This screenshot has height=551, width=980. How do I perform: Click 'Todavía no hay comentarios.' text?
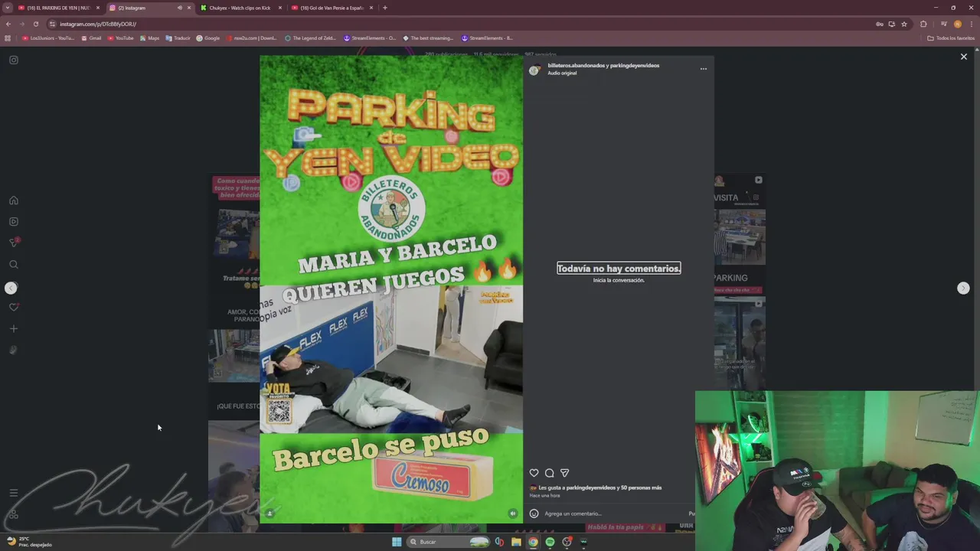pos(619,269)
